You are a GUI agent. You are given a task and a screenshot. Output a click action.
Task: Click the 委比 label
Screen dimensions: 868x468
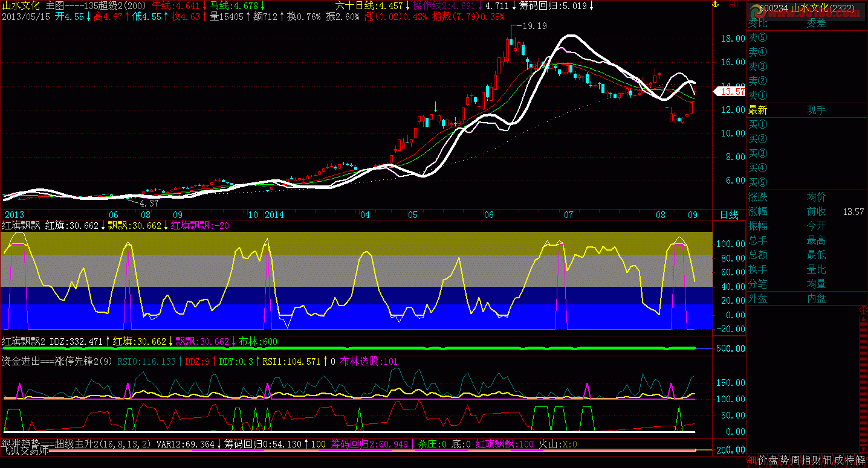point(758,23)
